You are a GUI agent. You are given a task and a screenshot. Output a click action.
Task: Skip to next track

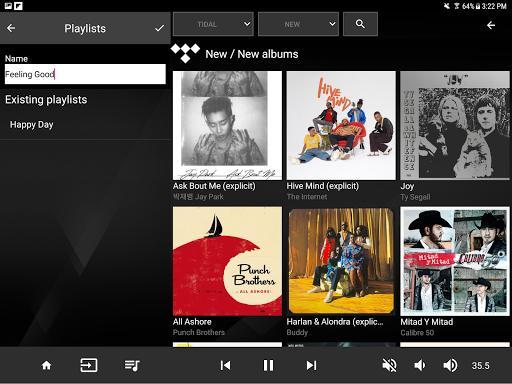(x=311, y=365)
